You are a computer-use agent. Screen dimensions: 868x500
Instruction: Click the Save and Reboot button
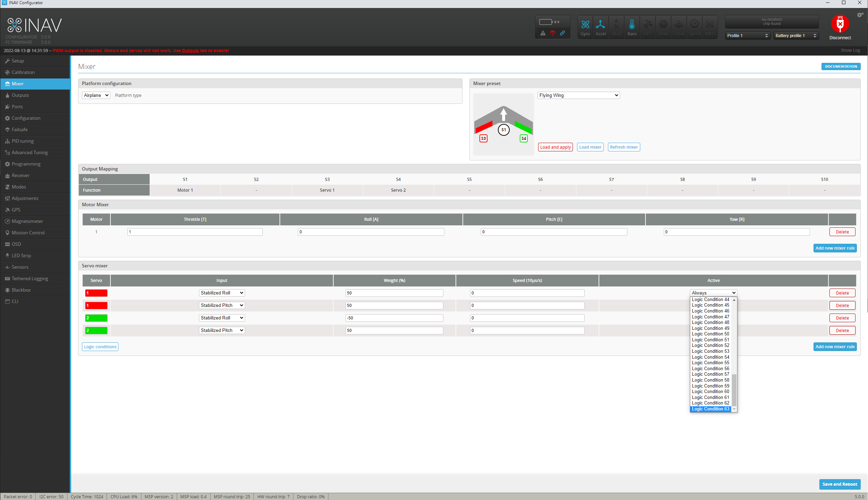pos(840,484)
